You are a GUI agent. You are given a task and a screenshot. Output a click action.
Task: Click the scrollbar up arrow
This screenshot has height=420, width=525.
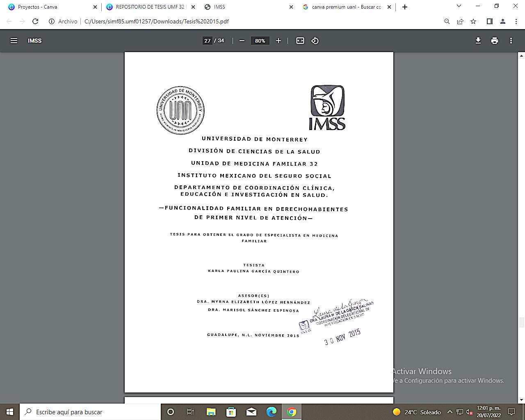(x=522, y=55)
